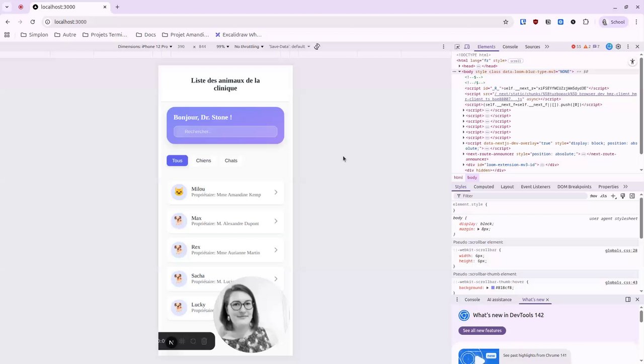This screenshot has height=364, width=644.
Task: Open a new browser tab
Action: coord(117,7)
